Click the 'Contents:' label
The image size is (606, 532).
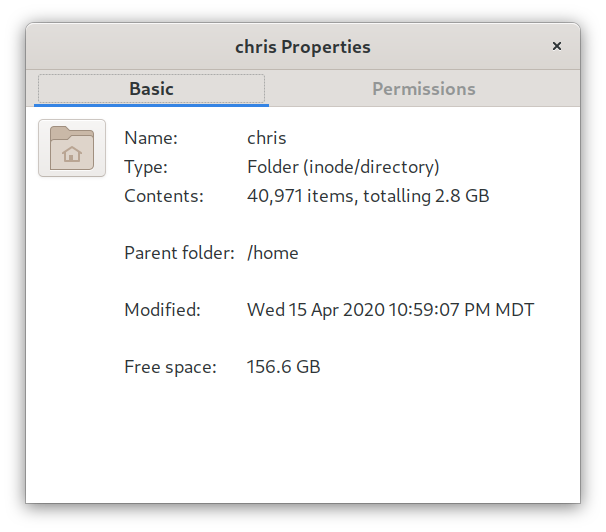(x=164, y=196)
